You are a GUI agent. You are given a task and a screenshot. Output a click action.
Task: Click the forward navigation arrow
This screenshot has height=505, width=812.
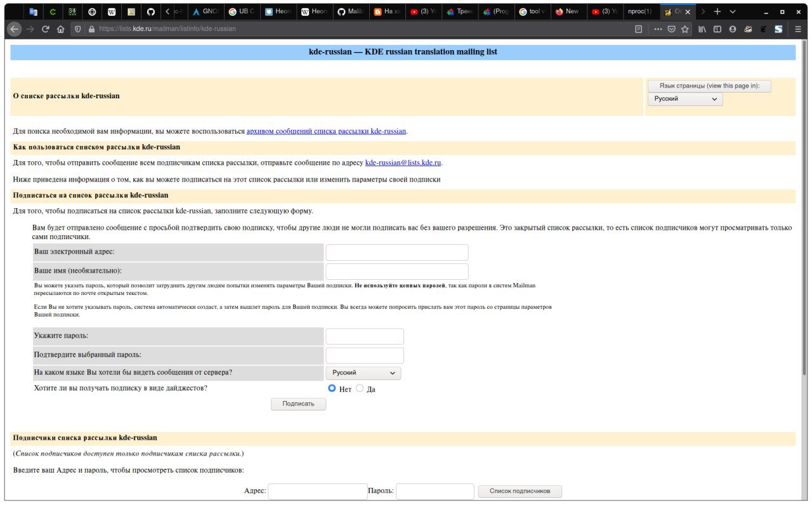[x=30, y=29]
